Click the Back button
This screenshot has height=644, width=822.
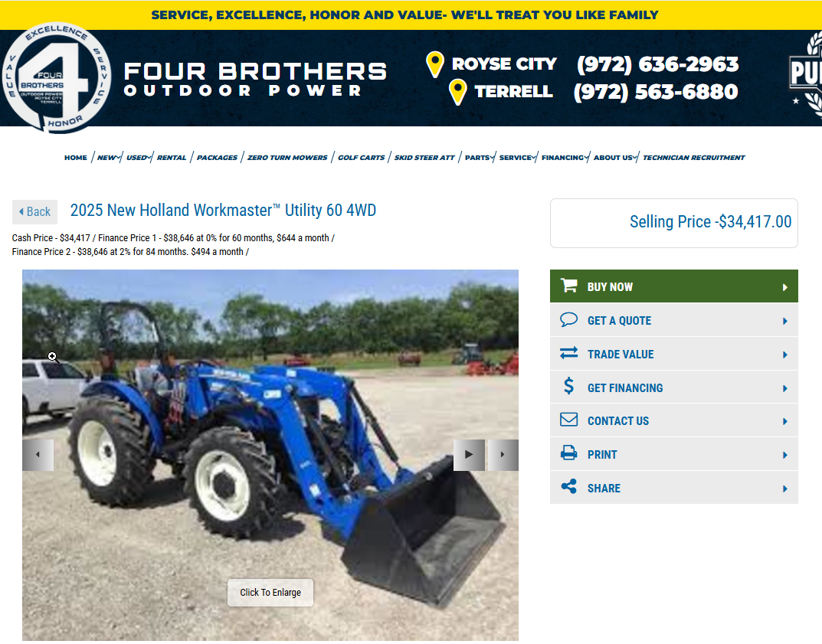tap(34, 211)
